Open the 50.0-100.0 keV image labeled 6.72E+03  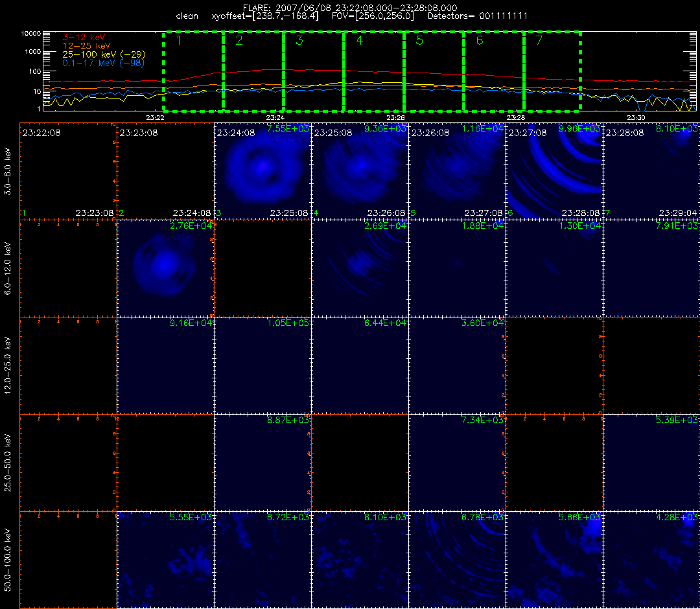pyautogui.click(x=262, y=560)
